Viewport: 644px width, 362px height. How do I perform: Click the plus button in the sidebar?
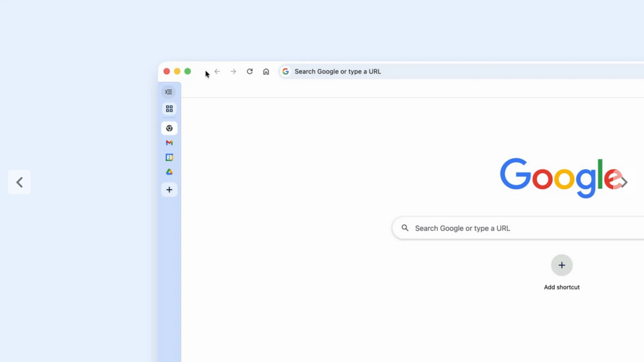coord(169,190)
